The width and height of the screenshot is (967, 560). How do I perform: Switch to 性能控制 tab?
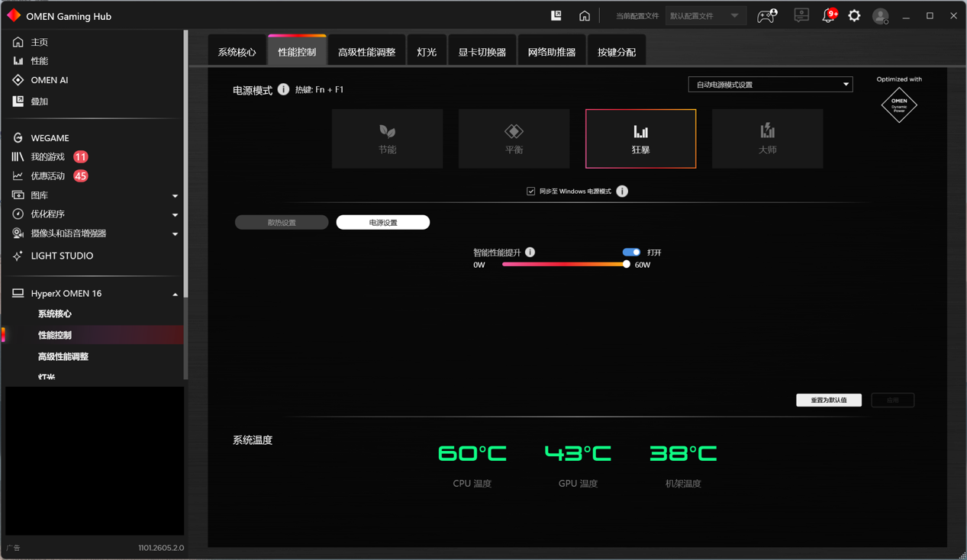(x=297, y=51)
